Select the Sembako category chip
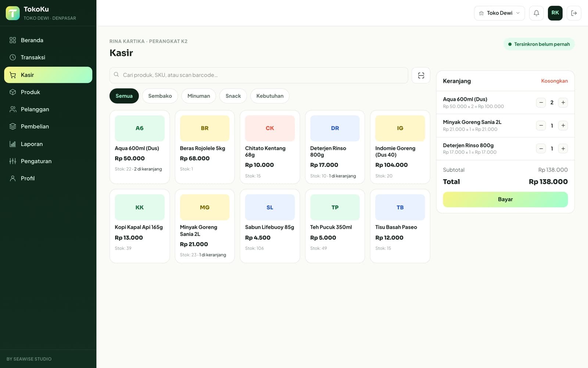588x368 pixels. (x=160, y=96)
